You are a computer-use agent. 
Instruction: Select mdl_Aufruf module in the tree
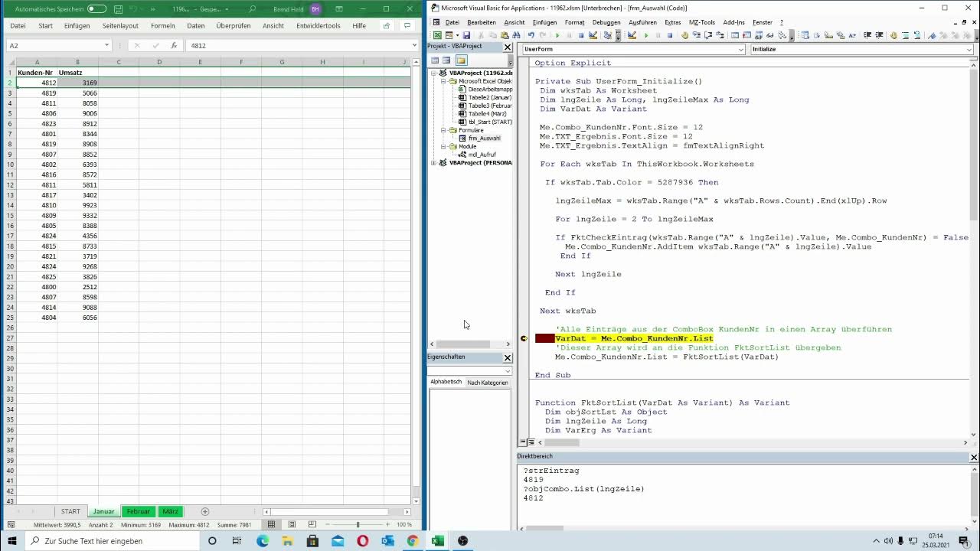(482, 155)
